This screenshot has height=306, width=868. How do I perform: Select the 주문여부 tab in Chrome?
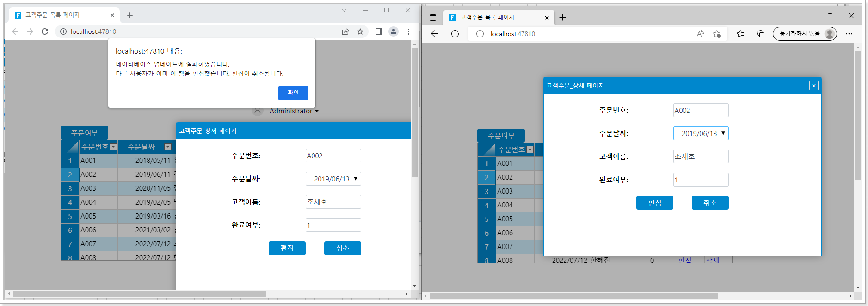point(84,133)
